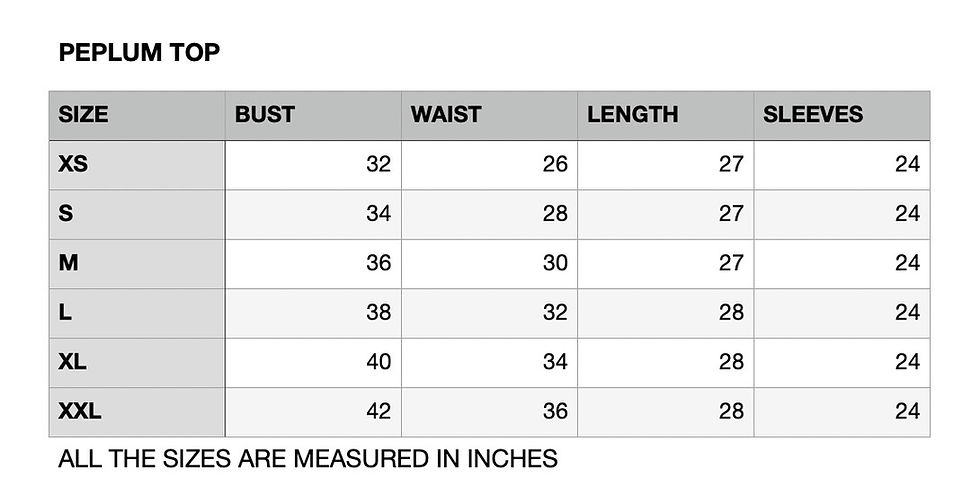Viewport: 980px width, 504px height.
Task: Click the sizes measured in inches note
Action: [308, 459]
